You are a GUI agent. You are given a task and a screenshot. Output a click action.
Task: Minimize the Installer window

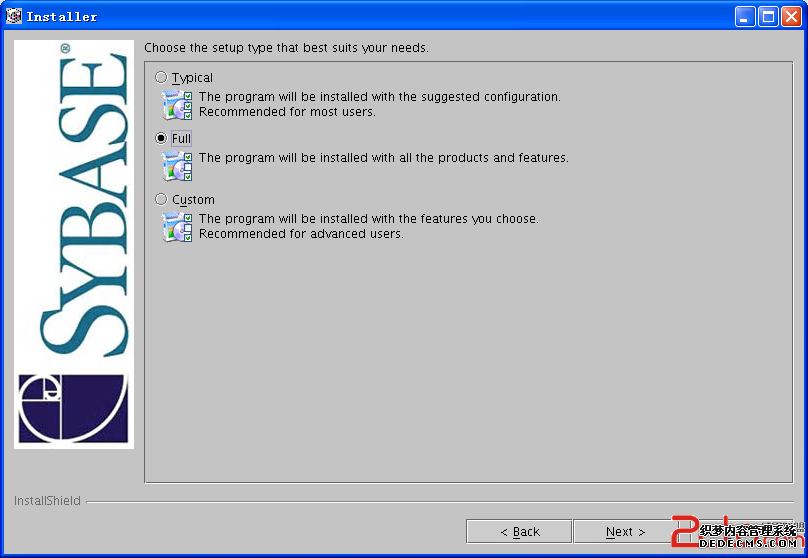click(745, 16)
